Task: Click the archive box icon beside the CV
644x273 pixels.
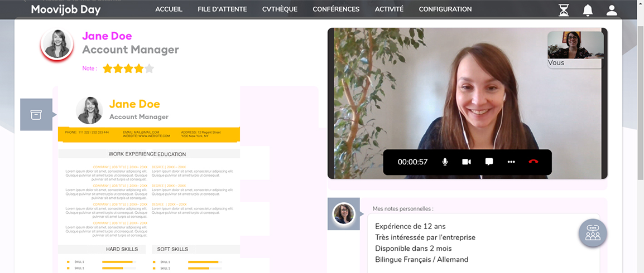Action: tap(36, 115)
